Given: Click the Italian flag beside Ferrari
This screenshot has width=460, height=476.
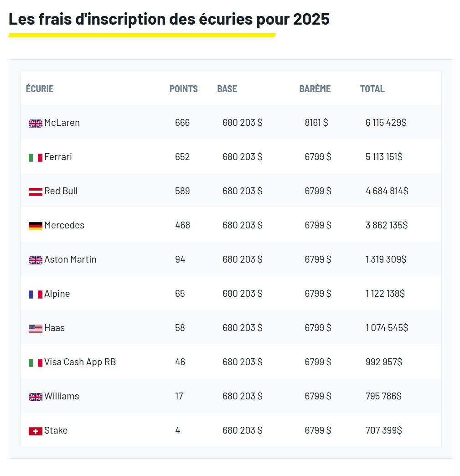Looking at the screenshot, I should point(35,157).
